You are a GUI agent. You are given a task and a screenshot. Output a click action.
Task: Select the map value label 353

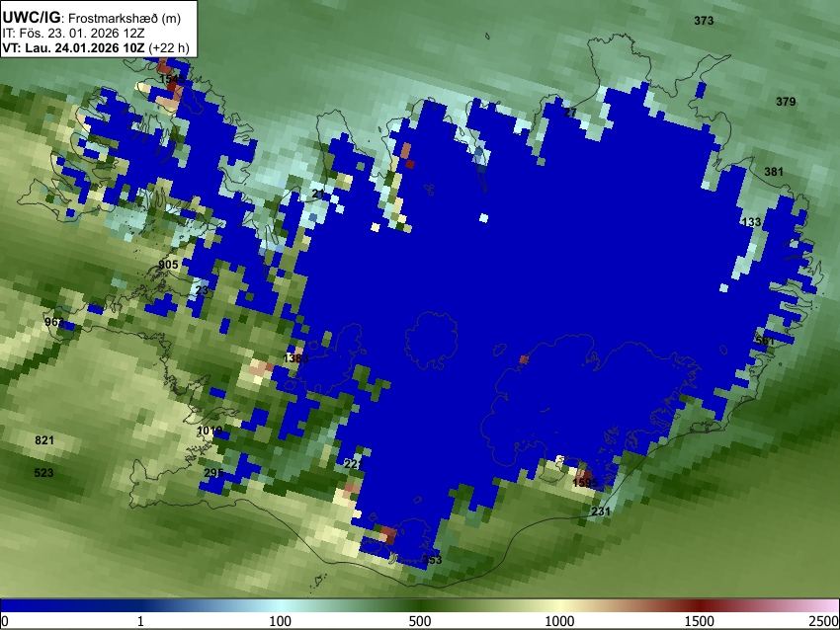click(432, 560)
